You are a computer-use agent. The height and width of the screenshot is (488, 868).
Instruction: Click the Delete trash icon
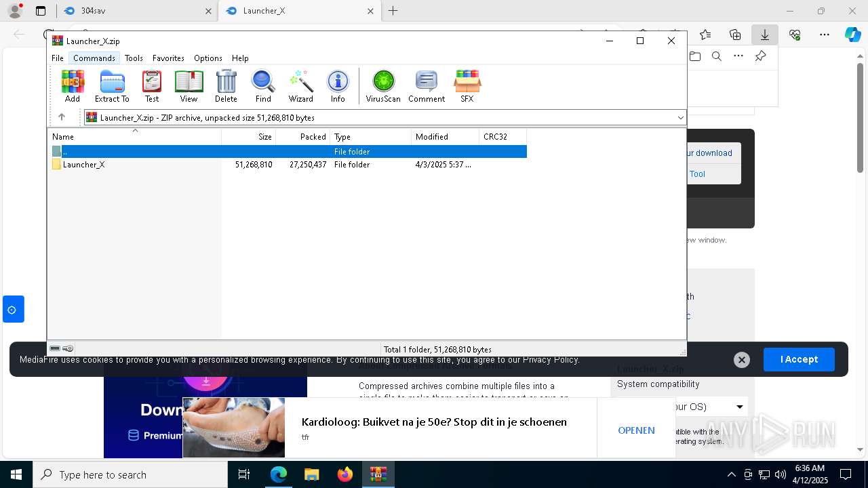click(x=226, y=87)
